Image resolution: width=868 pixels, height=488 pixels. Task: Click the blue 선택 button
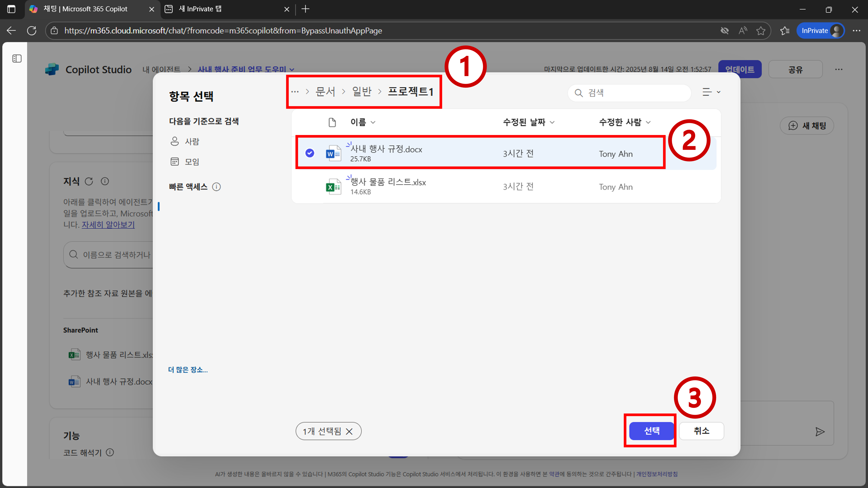pyautogui.click(x=651, y=431)
